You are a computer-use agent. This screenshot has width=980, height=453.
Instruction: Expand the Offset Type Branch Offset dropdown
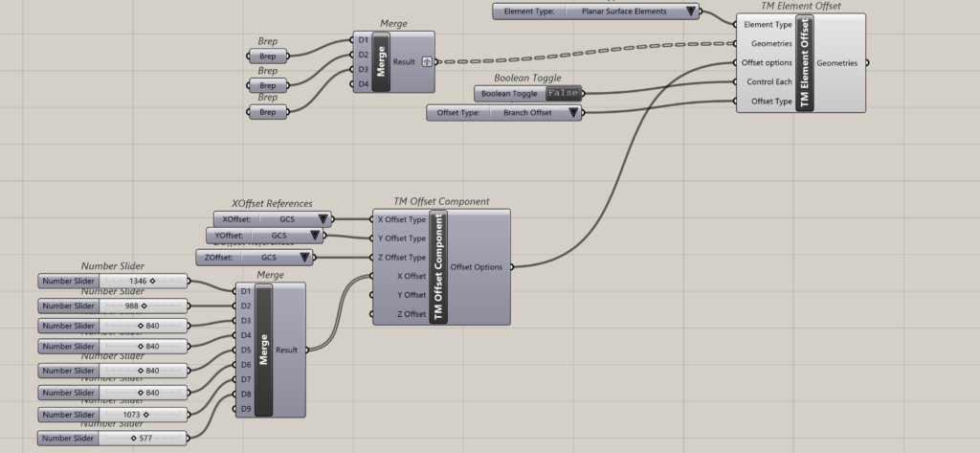tap(572, 113)
